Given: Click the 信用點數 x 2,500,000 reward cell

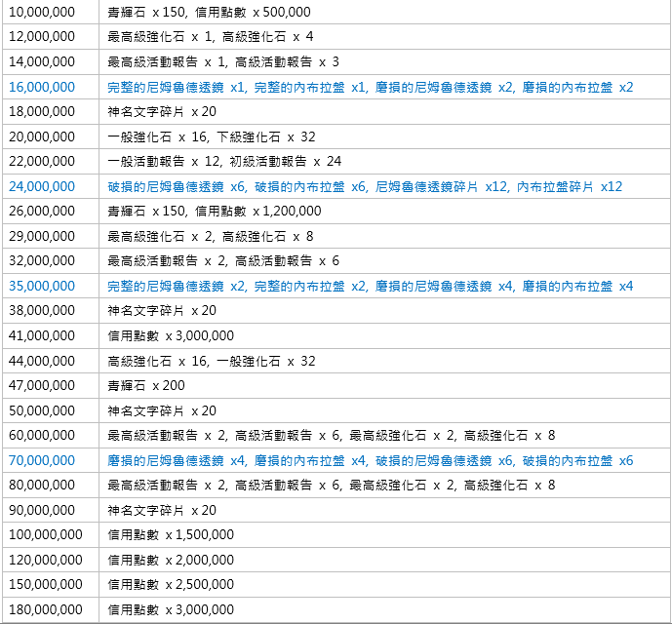Looking at the screenshot, I should [171, 584].
